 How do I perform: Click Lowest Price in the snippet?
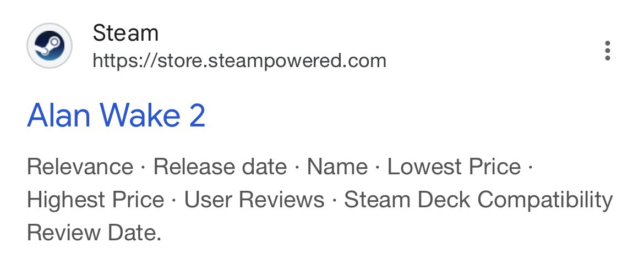454,167
